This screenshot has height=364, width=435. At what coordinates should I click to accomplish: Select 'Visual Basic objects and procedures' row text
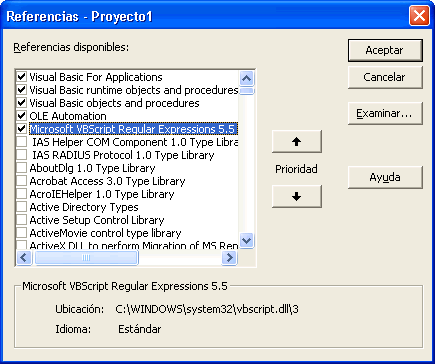click(114, 103)
